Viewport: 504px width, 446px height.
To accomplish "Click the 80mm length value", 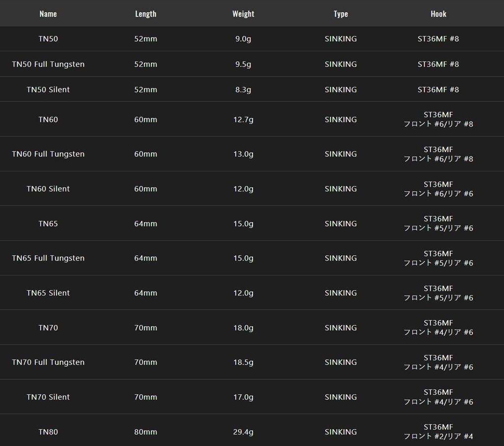I will tap(146, 432).
